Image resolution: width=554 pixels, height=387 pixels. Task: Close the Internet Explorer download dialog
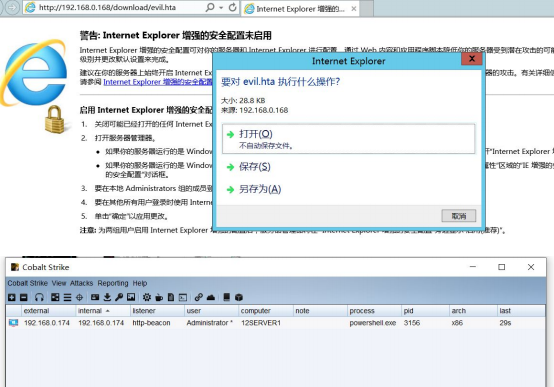click(472, 59)
